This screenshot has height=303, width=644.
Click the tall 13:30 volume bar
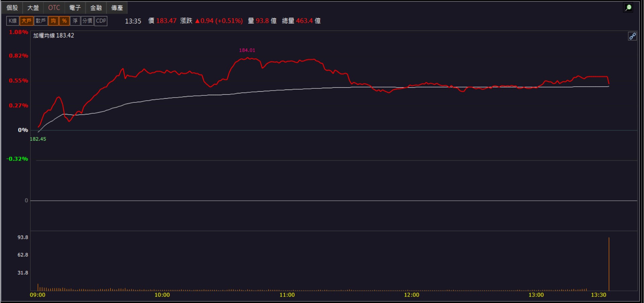[x=609, y=264]
